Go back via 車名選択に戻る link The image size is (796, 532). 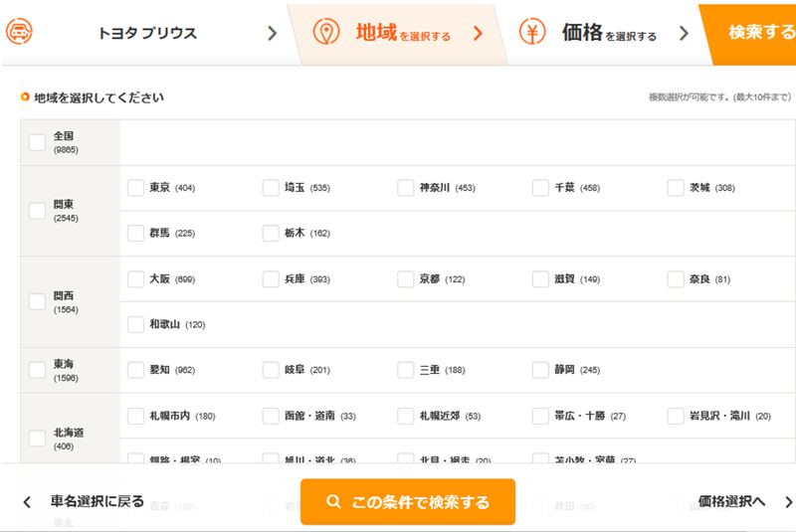pos(97,501)
